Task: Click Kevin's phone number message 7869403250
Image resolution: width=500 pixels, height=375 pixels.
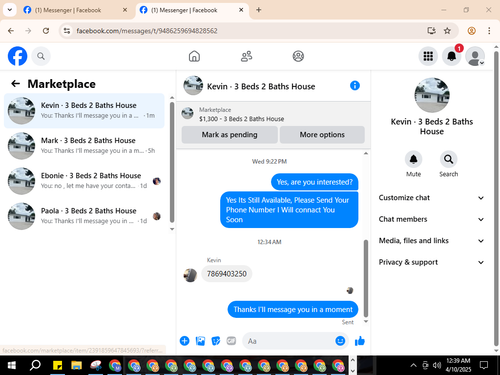Action: [x=227, y=274]
